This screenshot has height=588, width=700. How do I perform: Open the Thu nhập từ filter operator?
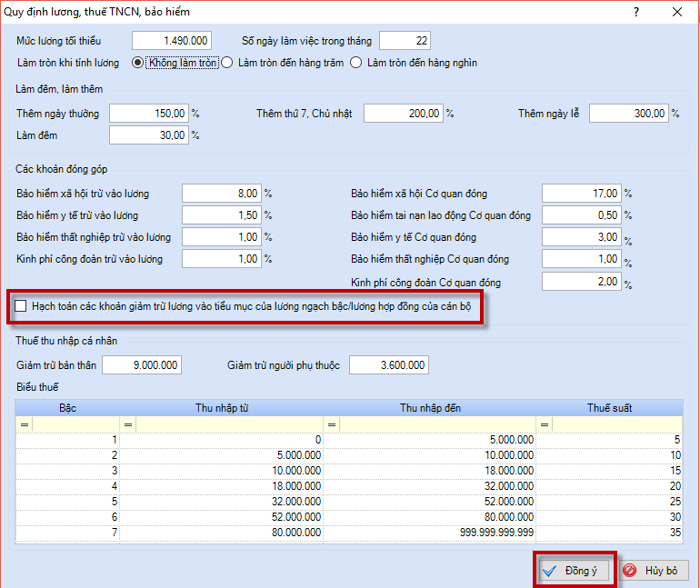128,424
